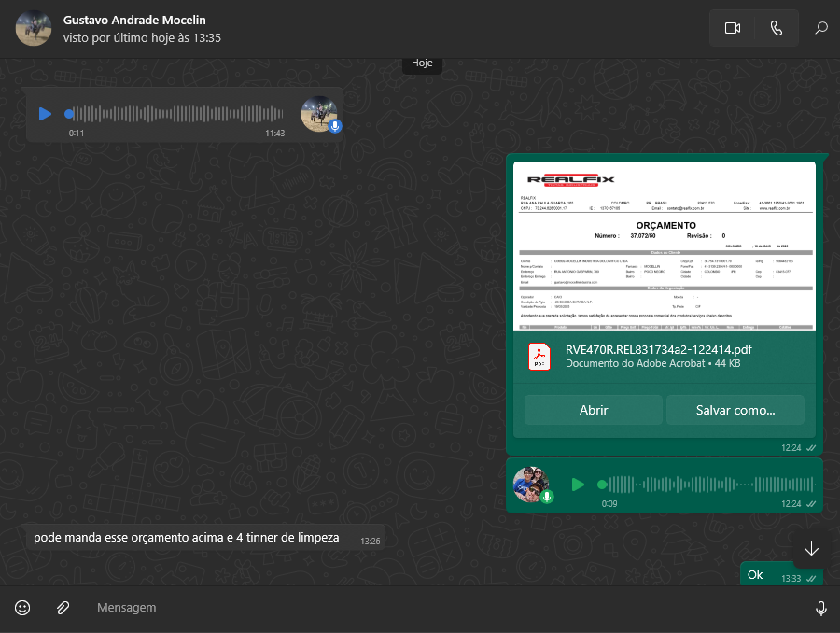The height and width of the screenshot is (633, 840).
Task: Click the Hoje date label
Action: pyautogui.click(x=422, y=63)
